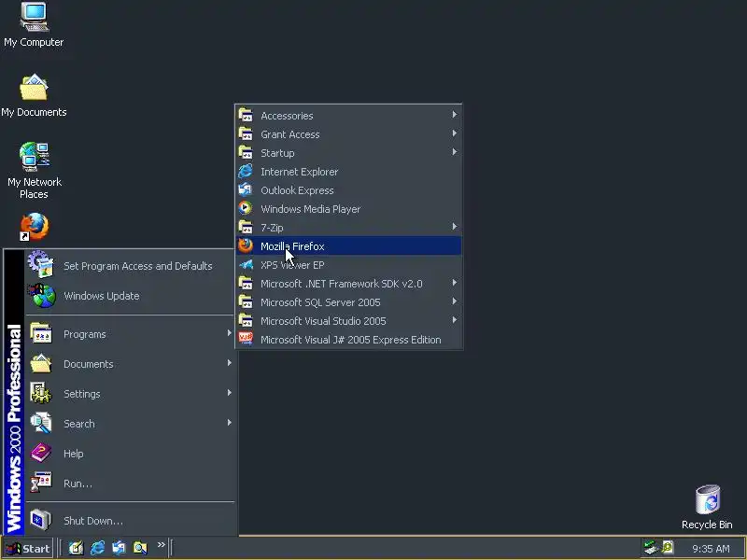Click the Microsoft Visual J# 2005 Express Edition label
The width and height of the screenshot is (747, 560).
(351, 340)
